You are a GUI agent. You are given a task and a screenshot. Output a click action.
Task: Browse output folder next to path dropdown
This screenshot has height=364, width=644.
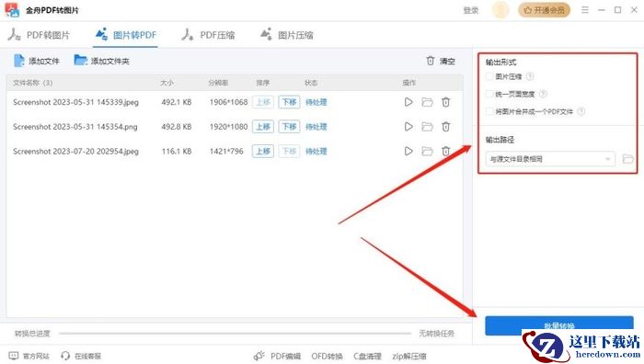tap(627, 159)
